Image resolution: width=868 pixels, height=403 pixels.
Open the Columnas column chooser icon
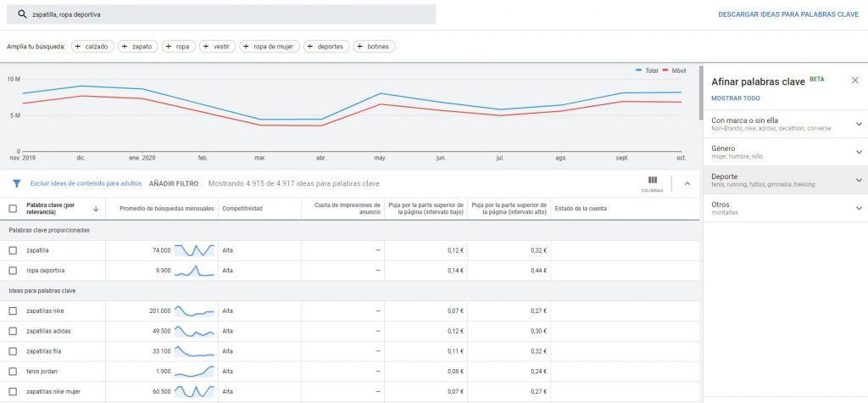652,183
